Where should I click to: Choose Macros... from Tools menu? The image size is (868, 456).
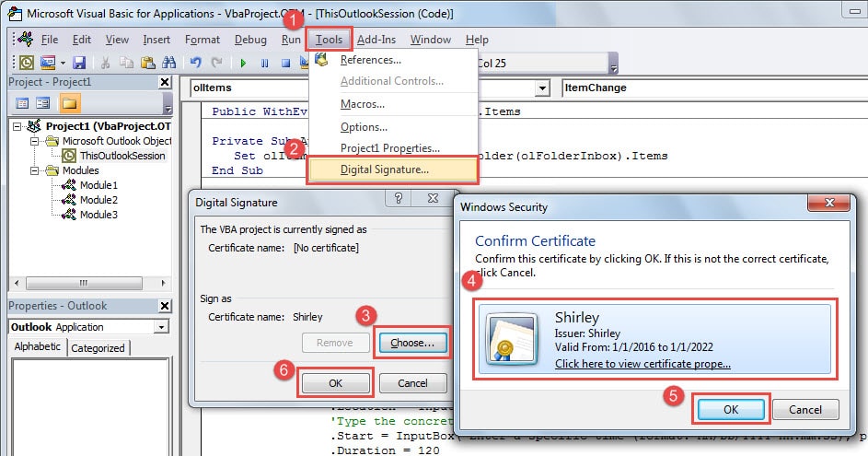tap(393, 104)
